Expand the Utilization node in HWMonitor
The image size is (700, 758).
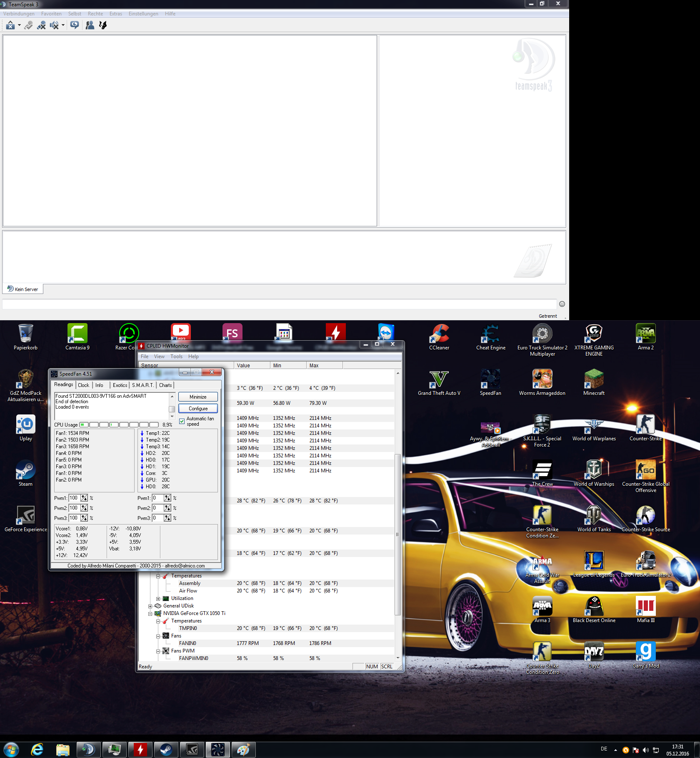(158, 598)
